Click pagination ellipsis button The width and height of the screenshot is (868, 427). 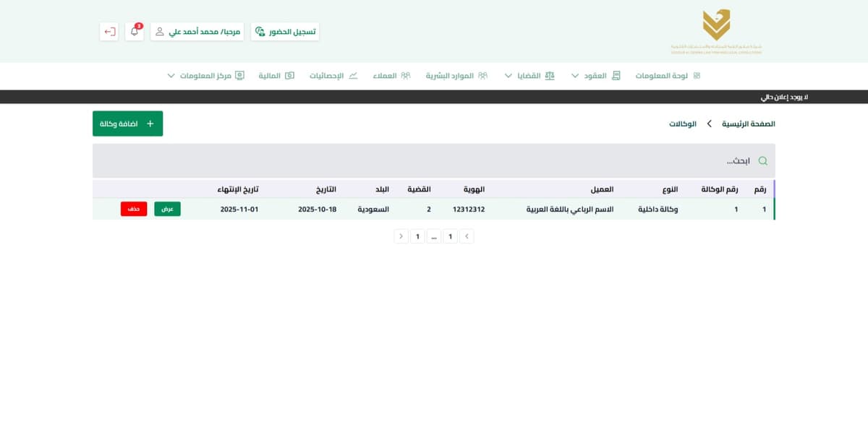pyautogui.click(x=434, y=236)
